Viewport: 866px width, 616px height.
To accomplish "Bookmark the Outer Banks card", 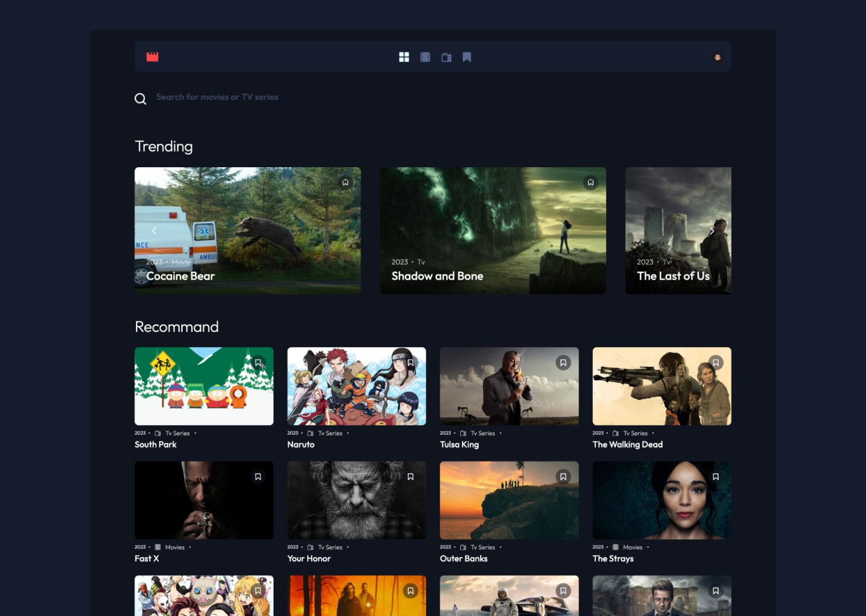I will click(563, 477).
